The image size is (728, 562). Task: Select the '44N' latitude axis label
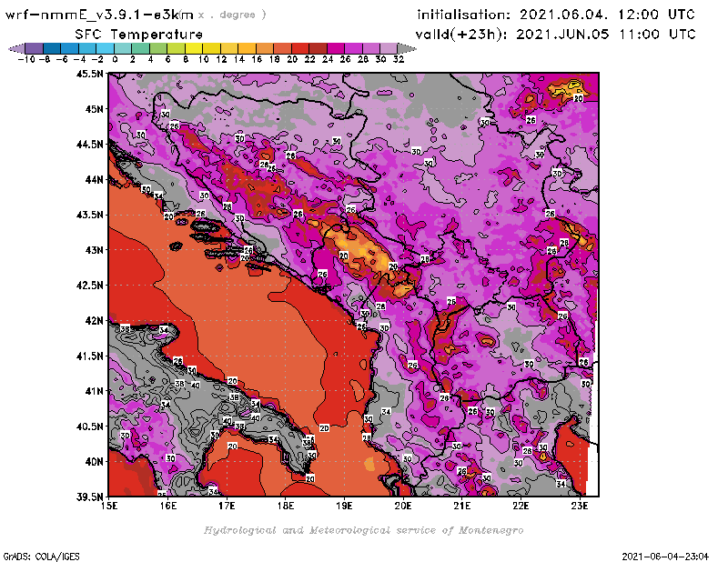coord(95,179)
